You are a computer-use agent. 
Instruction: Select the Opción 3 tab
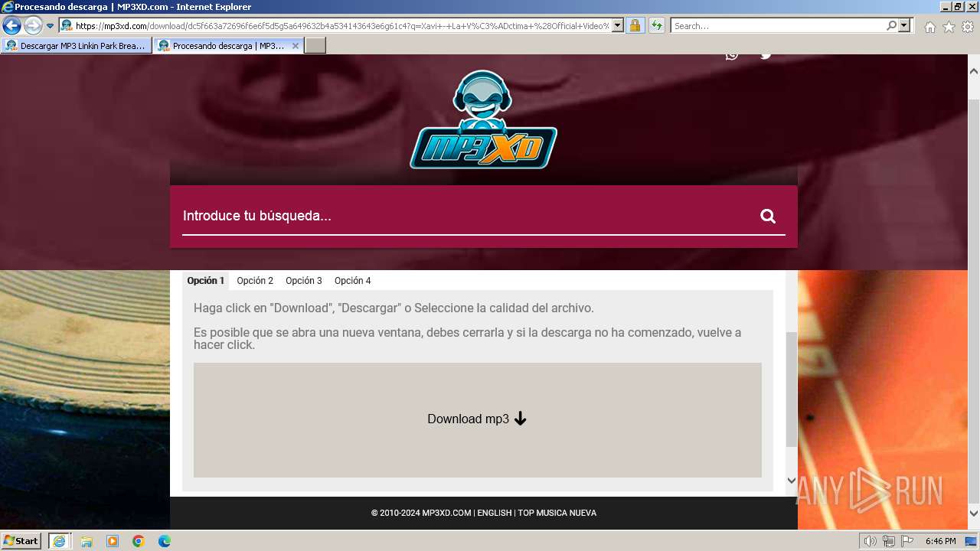pos(304,281)
